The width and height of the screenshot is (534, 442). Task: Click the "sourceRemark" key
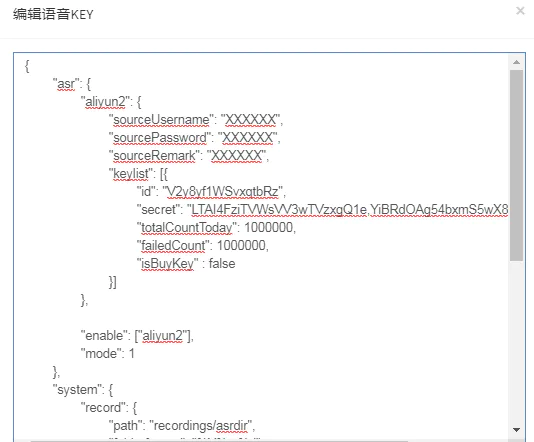pyautogui.click(x=155, y=156)
